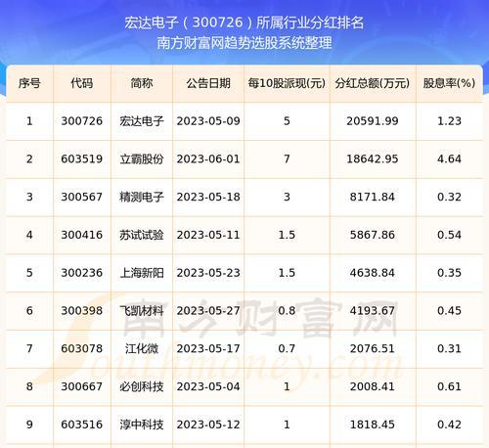Click per-10-share payout 0.8 for 飞凯材料
The width and height of the screenshot is (489, 448).
click(287, 311)
